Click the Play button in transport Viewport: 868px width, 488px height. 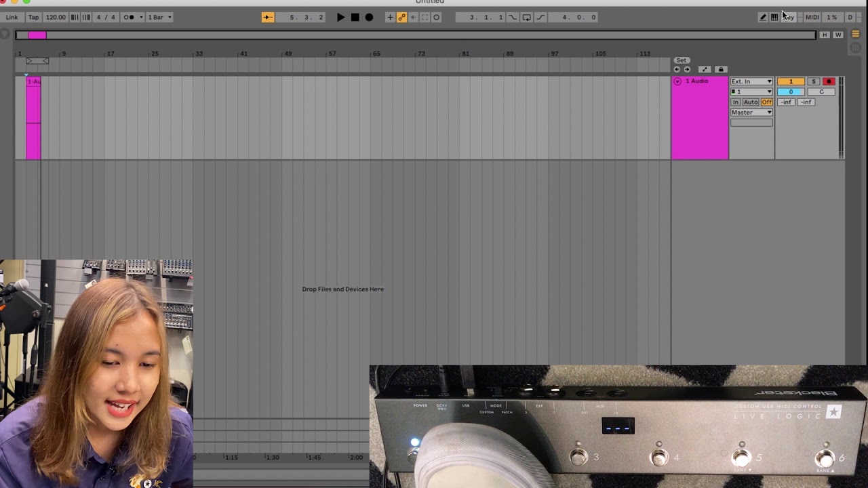coord(340,17)
